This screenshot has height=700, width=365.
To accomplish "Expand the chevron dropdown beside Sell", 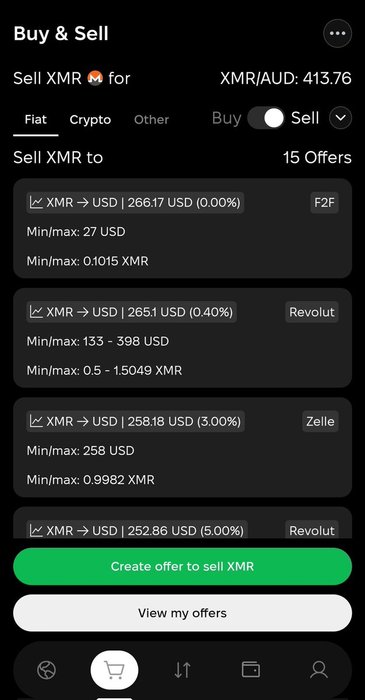I will click(340, 118).
